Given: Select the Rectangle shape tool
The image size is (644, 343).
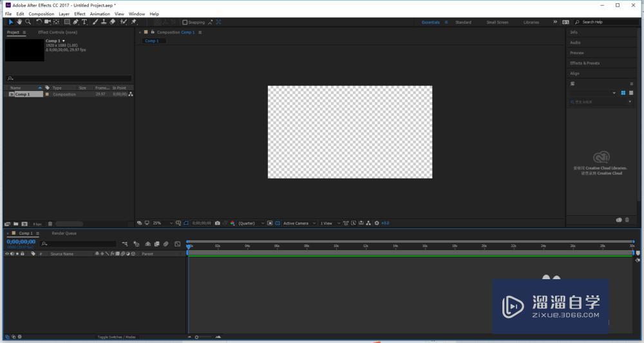Looking at the screenshot, I should 67,22.
